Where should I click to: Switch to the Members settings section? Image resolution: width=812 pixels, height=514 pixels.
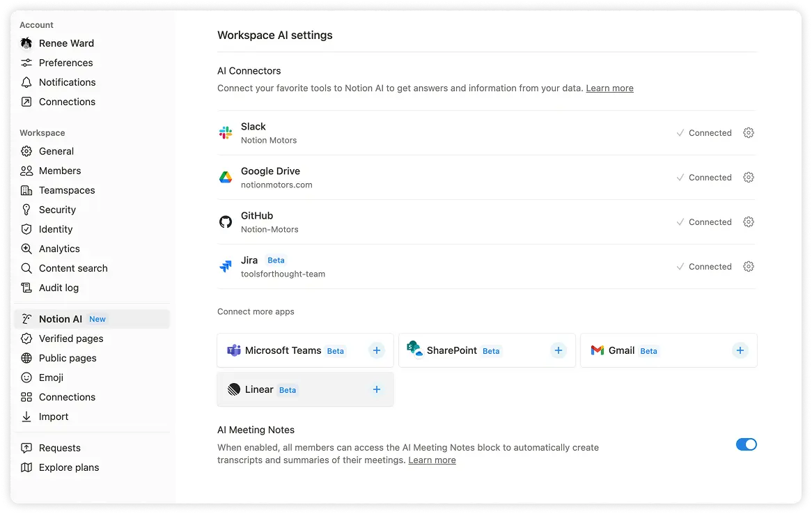[x=63, y=171]
